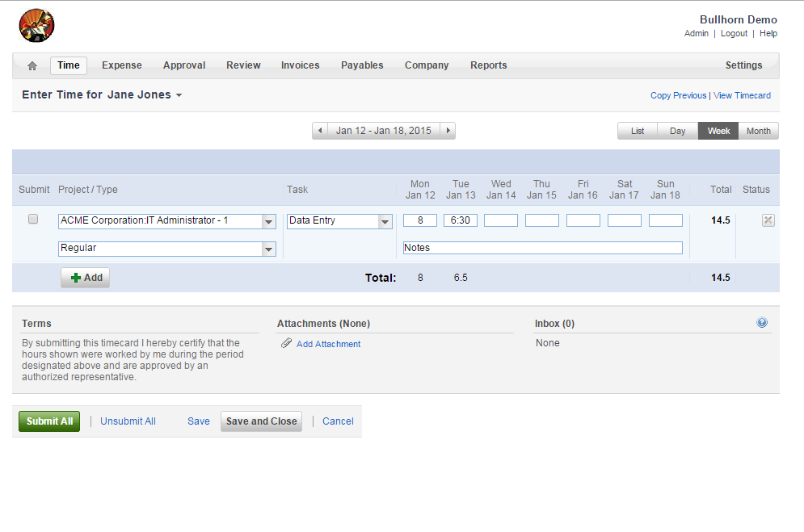Viewport: 804px width, 532px height.
Task: Click the paperclip attachment icon
Action: [286, 344]
